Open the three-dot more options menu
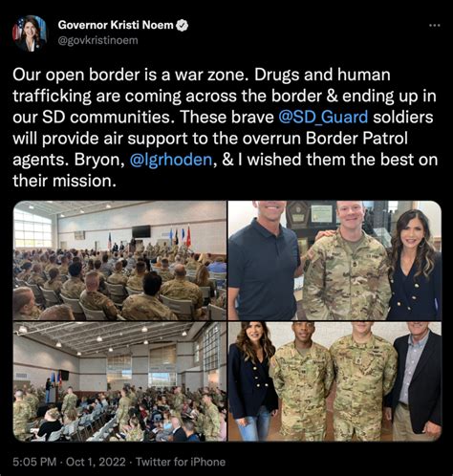Screen dimensions: 453x476 pos(435,26)
